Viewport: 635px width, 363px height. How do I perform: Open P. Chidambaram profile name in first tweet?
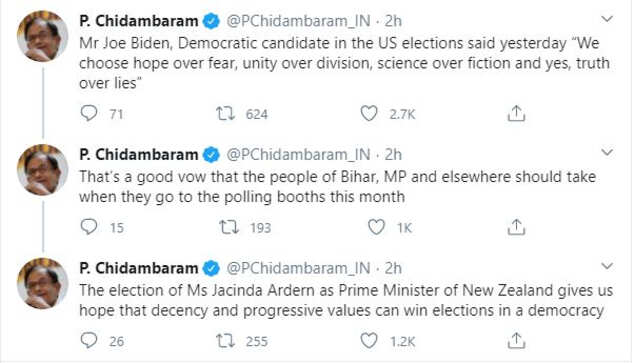coord(139,21)
